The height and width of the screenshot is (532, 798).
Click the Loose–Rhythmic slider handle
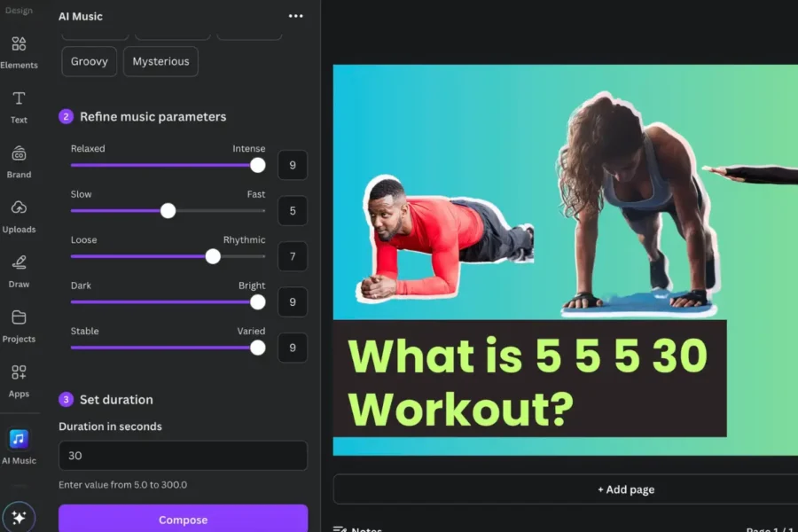coord(213,256)
